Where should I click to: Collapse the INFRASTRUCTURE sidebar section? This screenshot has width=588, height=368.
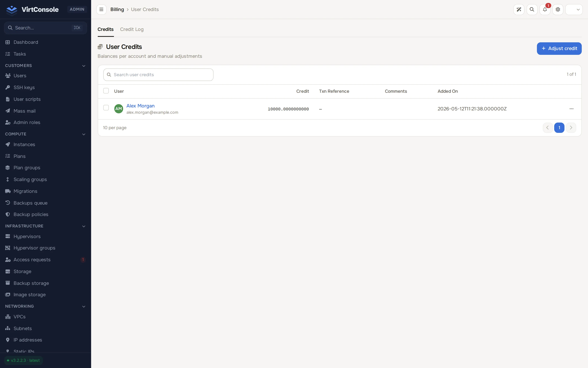[45, 226]
